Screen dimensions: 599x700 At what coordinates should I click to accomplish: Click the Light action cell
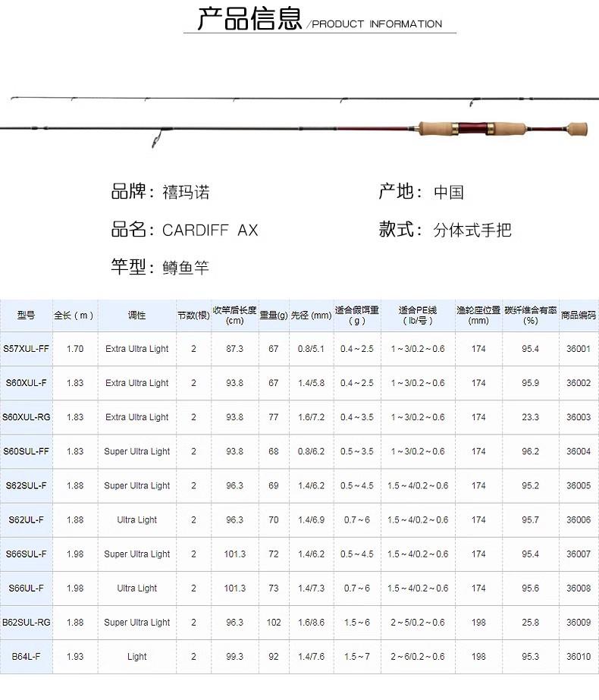pyautogui.click(x=137, y=657)
